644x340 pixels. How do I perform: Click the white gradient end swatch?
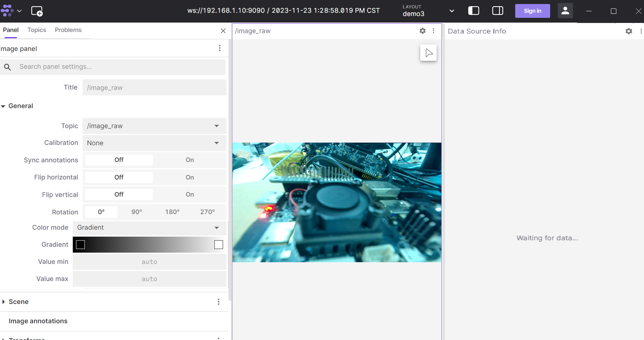click(219, 245)
